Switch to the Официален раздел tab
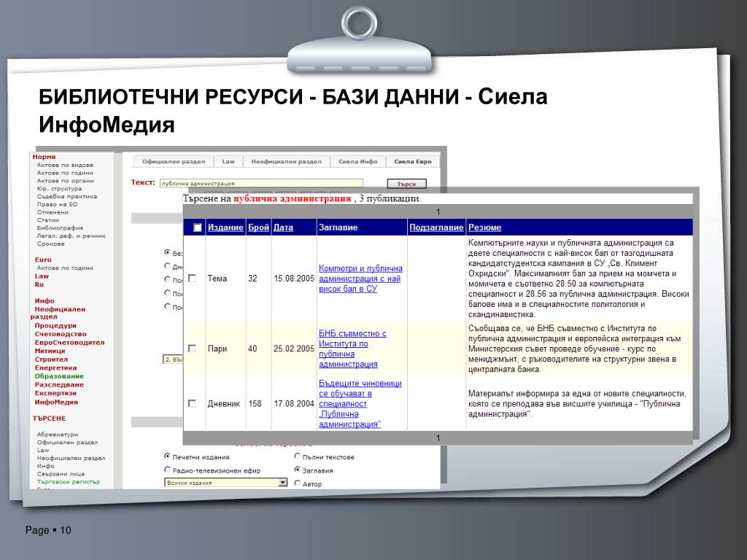 (174, 161)
